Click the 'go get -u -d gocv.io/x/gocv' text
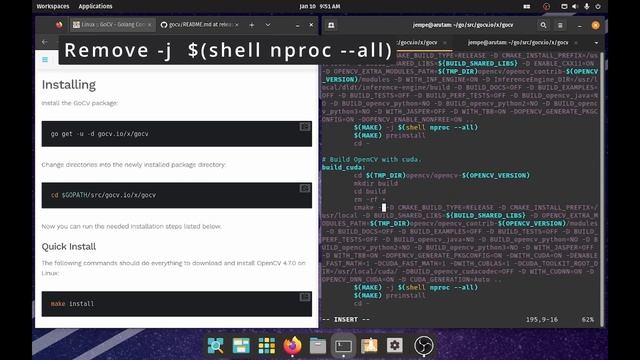This screenshot has height=360, width=640. click(100, 133)
